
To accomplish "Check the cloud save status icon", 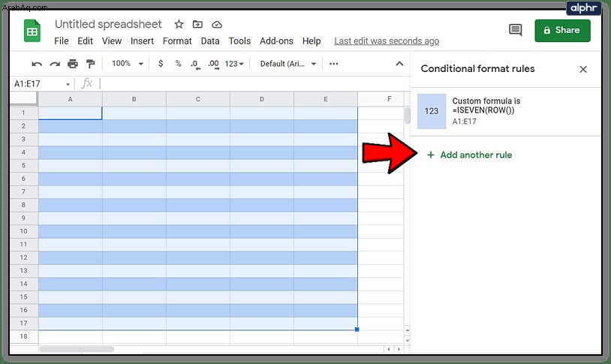I will point(217,25).
